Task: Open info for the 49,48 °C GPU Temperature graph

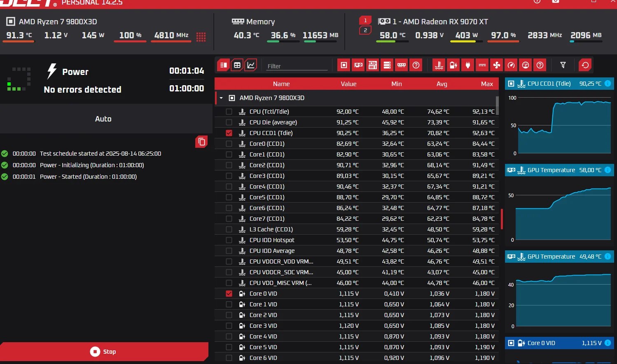Action: coord(608,257)
